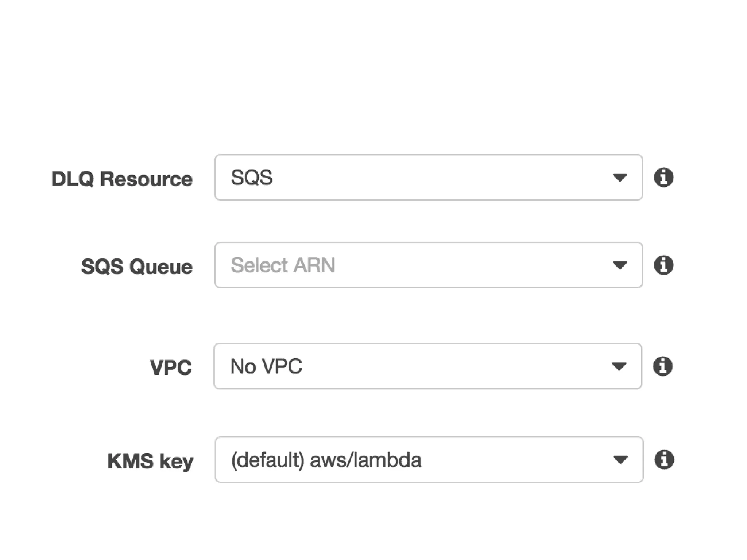This screenshot has width=747, height=560.
Task: Click the info icon beside DLQ Resource
Action: [663, 178]
